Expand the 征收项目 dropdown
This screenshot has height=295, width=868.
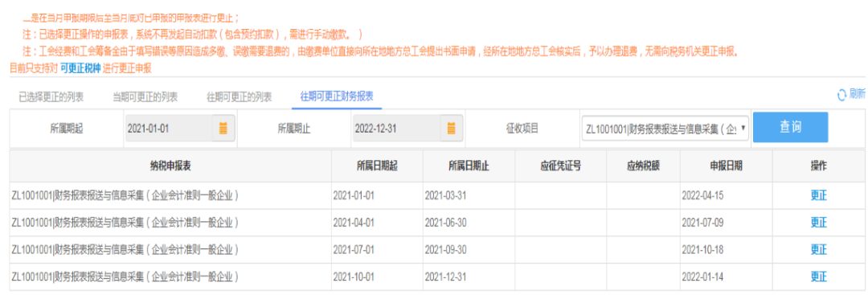click(665, 128)
